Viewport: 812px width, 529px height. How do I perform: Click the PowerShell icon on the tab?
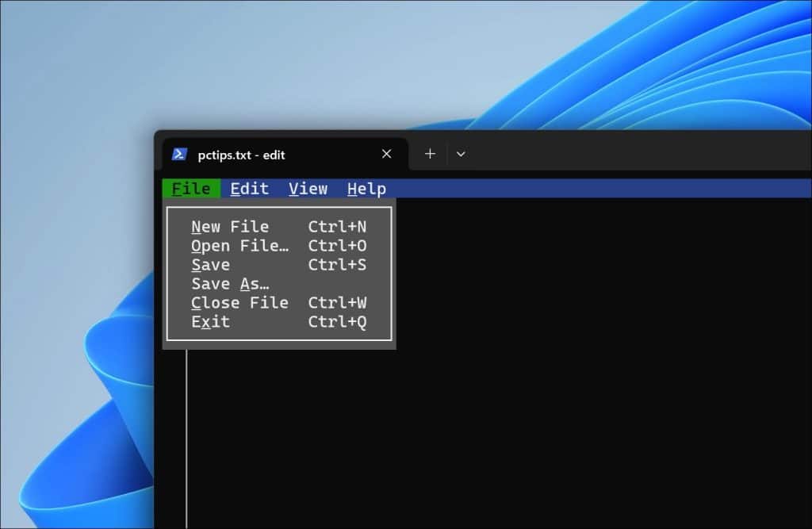click(179, 154)
